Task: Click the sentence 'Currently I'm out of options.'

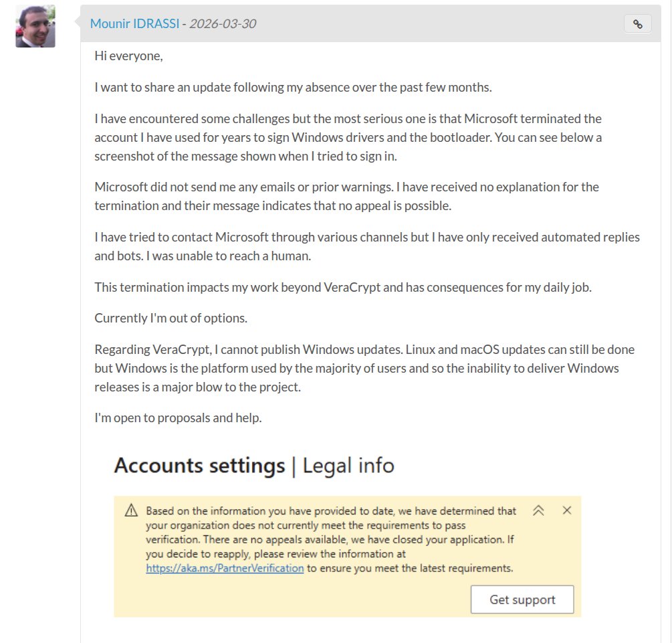Action: tap(171, 318)
